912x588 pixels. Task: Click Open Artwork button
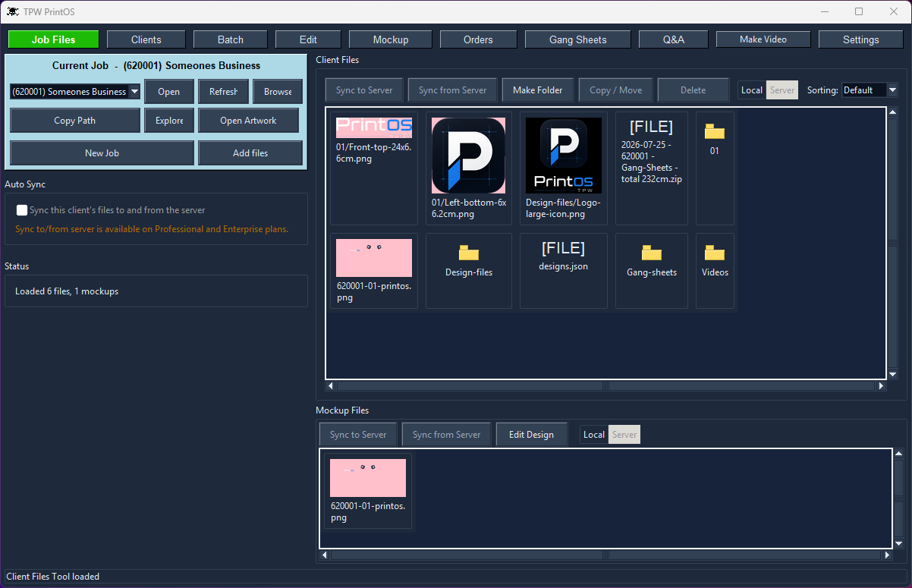(249, 121)
